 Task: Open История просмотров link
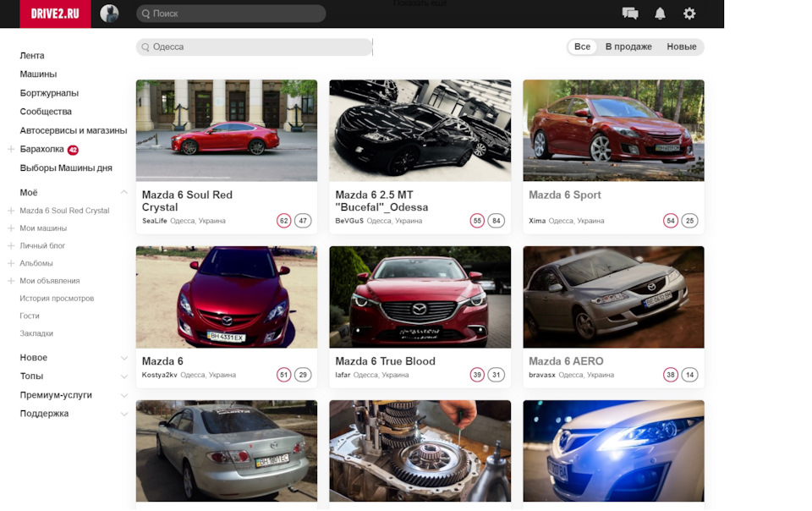tap(57, 299)
